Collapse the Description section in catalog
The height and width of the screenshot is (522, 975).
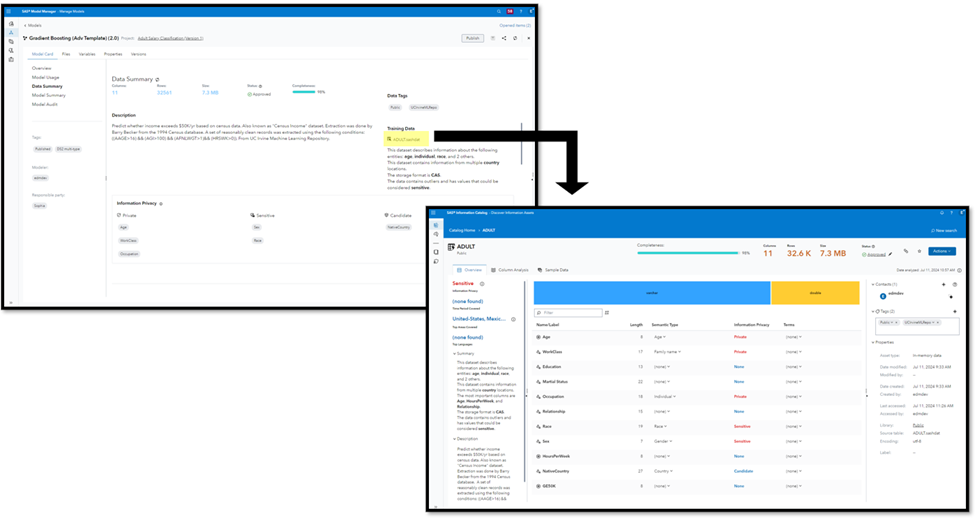[x=454, y=439]
